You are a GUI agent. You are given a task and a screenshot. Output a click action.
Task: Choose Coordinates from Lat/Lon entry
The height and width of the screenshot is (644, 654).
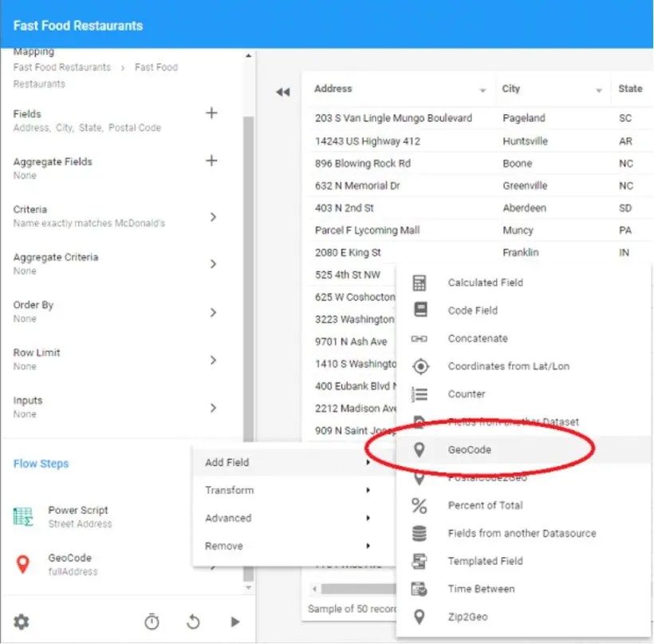[523, 366]
